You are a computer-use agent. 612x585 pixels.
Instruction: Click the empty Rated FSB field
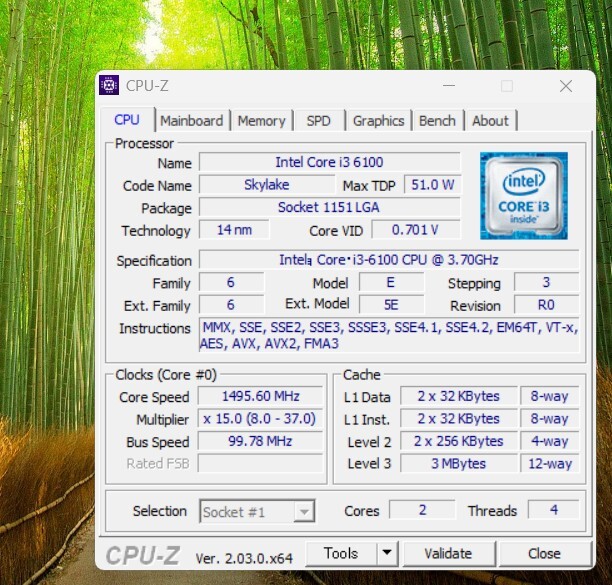coord(260,464)
